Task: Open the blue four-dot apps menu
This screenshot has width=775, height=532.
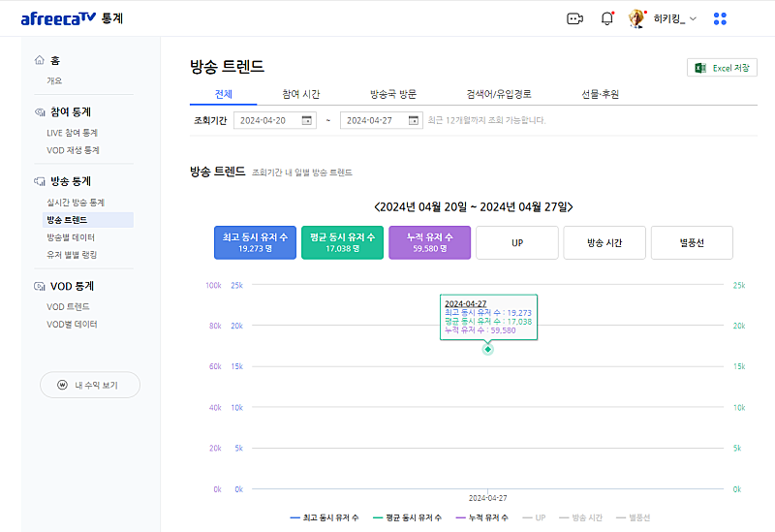Action: [720, 18]
